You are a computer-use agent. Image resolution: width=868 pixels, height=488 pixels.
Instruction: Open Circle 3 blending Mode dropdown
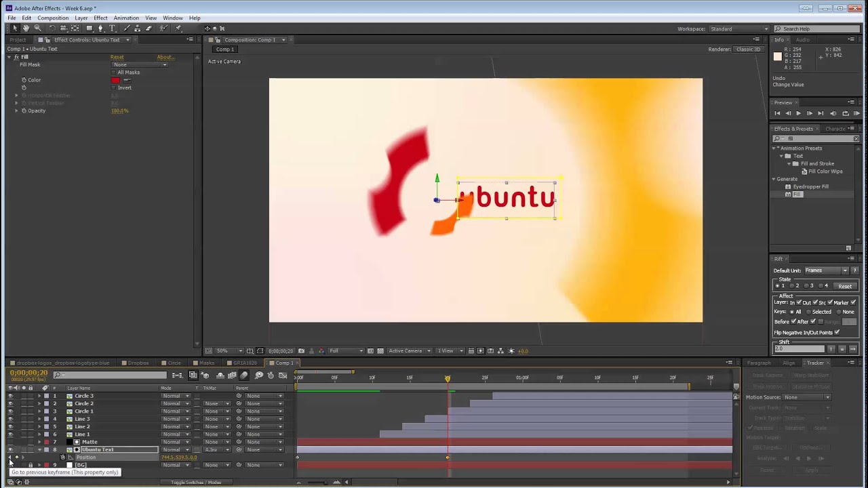175,396
